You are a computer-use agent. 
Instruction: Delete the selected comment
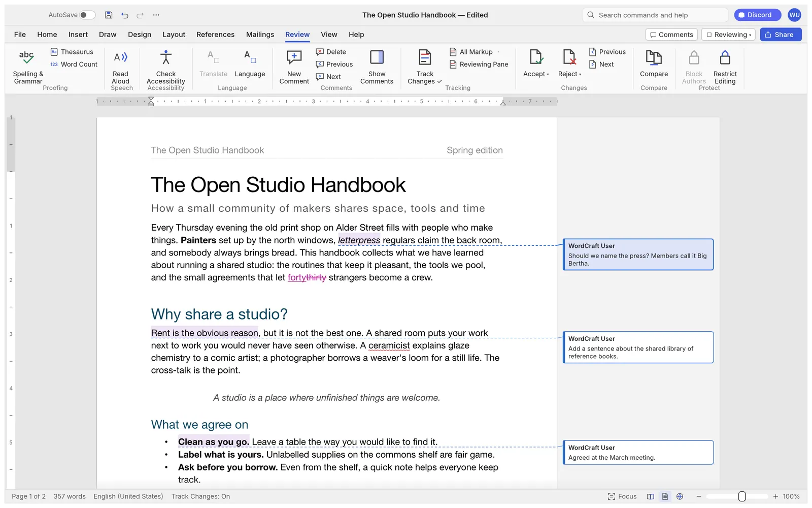(x=331, y=52)
